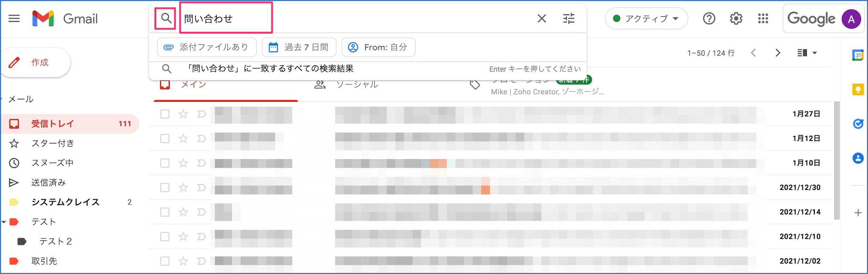This screenshot has height=274, width=868.
Task: Select the checkbox for the 1月27日 email
Action: click(165, 114)
